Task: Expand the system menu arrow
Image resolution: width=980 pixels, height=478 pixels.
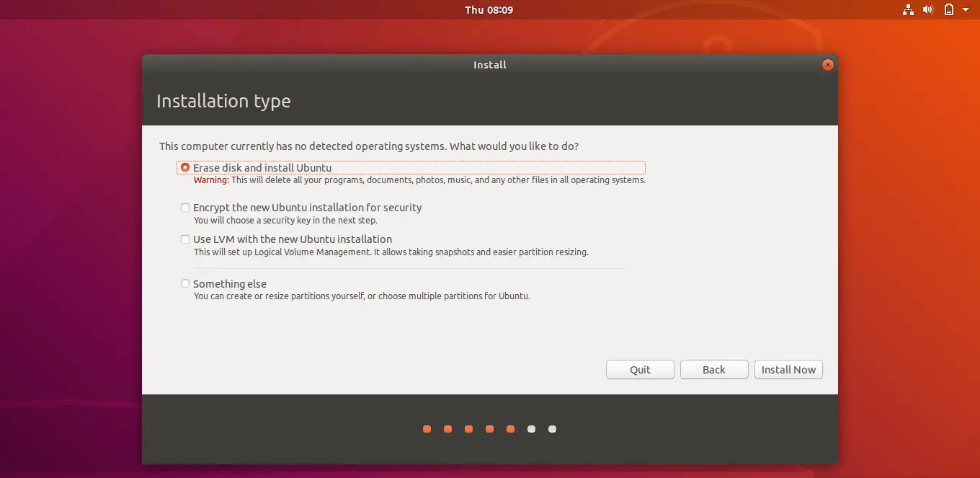Action: coord(966,10)
